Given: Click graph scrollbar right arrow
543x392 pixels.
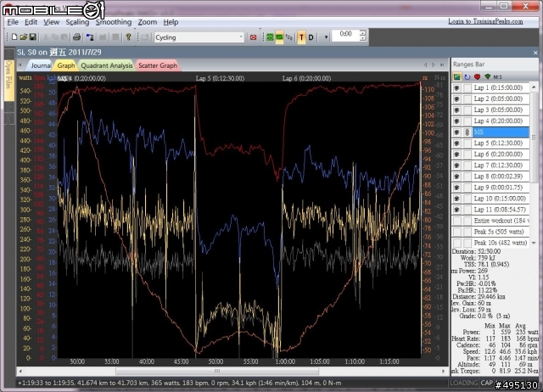Looking at the screenshot, I should point(443,372).
